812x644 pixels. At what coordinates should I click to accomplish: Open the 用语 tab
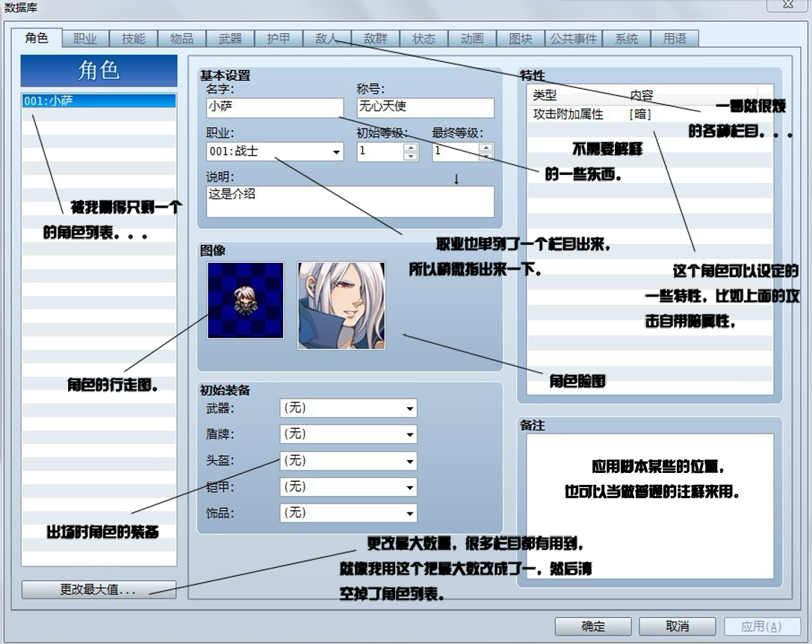tap(675, 39)
